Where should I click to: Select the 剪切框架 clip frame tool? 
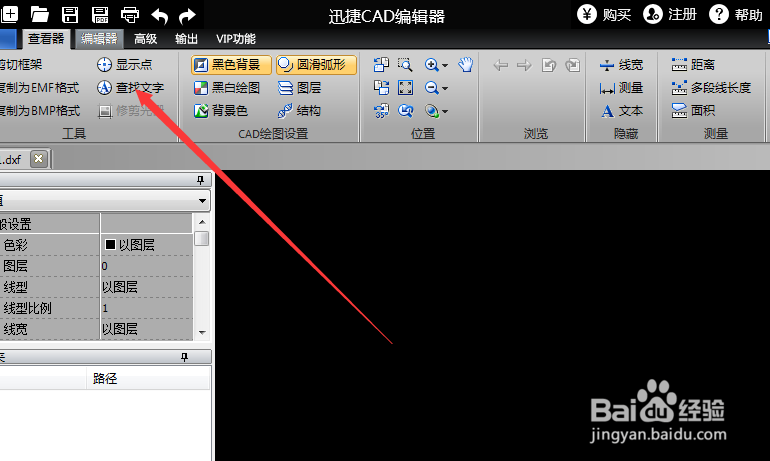point(21,64)
